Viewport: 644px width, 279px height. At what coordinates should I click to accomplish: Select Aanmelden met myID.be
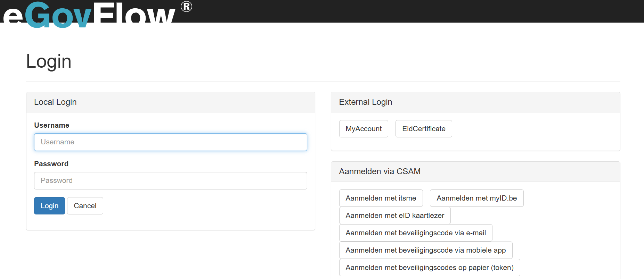coord(476,198)
